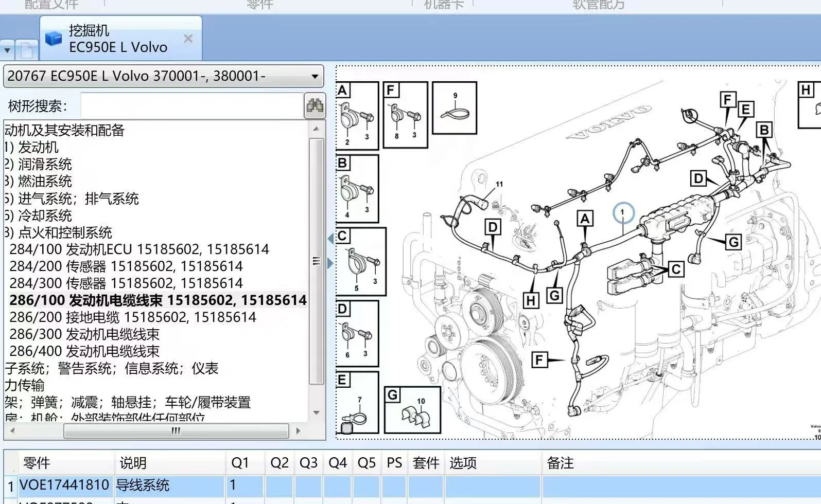Select the 弹簧；减震；轴悬挂 tree node
821x504 pixels.
128,402
